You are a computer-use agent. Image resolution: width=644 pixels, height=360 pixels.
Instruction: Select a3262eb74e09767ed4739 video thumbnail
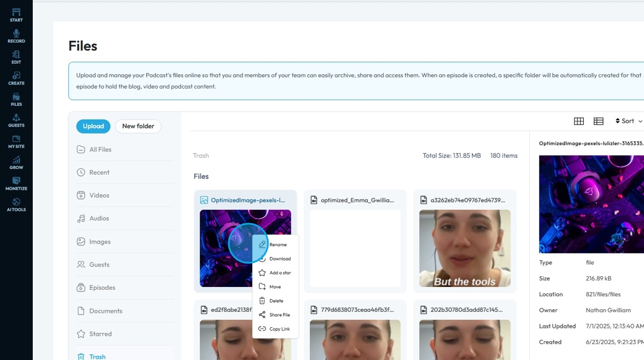[465, 248]
